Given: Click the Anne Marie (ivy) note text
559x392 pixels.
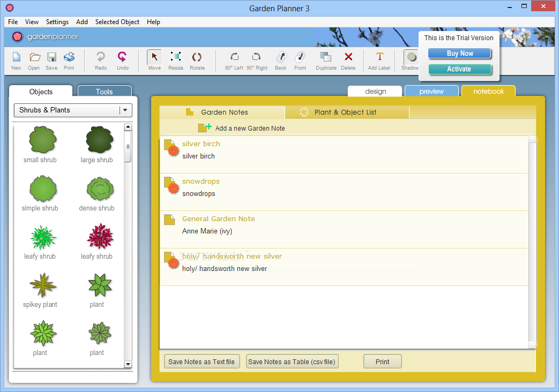Looking at the screenshot, I should tap(207, 231).
